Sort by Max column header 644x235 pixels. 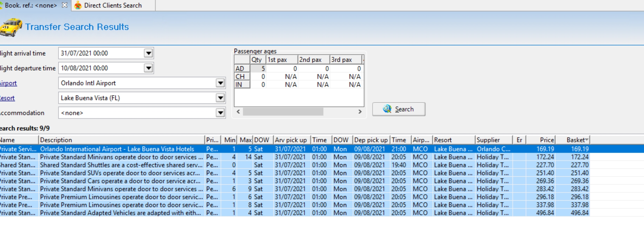click(x=245, y=140)
